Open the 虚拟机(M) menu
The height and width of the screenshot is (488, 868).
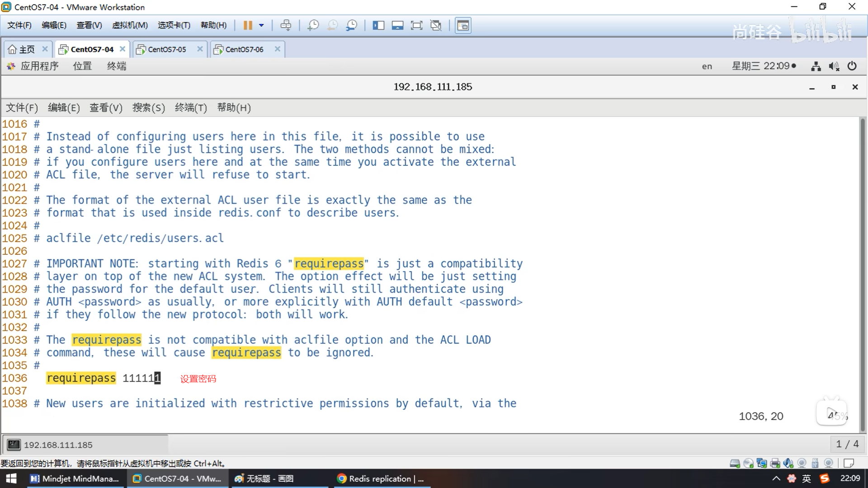click(130, 25)
